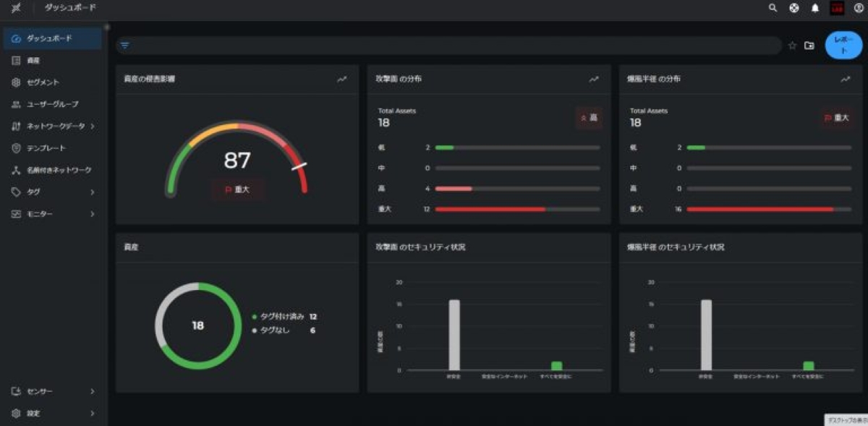The height and width of the screenshot is (426, 868).
Task: Click the ユーザーグループ icon in sidebar
Action: coord(16,104)
